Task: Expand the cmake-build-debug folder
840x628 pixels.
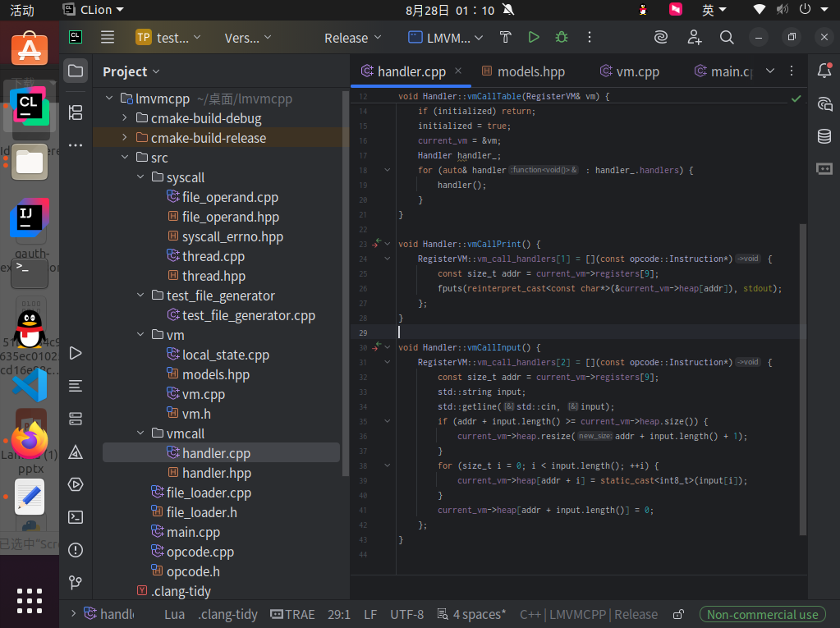Action: point(124,118)
